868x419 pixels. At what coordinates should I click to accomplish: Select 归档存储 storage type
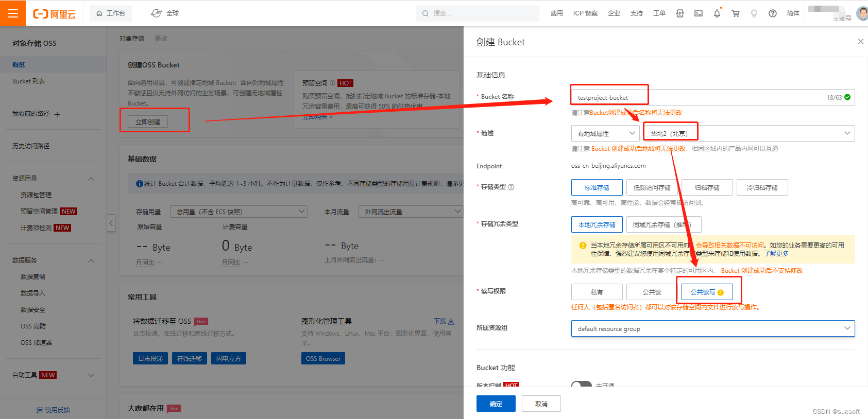click(x=707, y=187)
